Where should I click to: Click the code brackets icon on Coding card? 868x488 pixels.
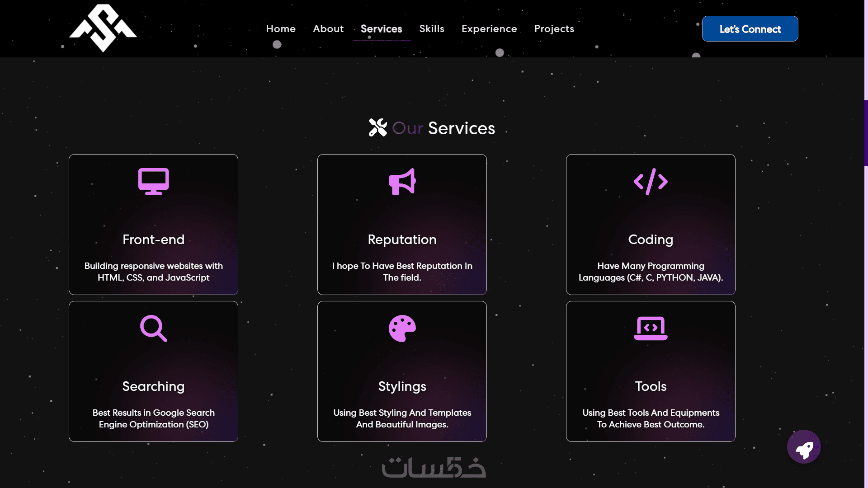click(x=651, y=182)
